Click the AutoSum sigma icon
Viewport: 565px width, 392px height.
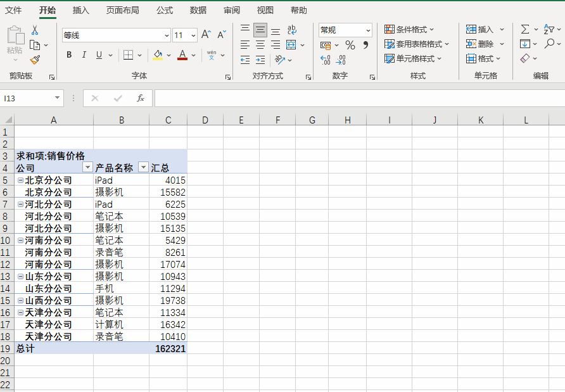point(525,29)
